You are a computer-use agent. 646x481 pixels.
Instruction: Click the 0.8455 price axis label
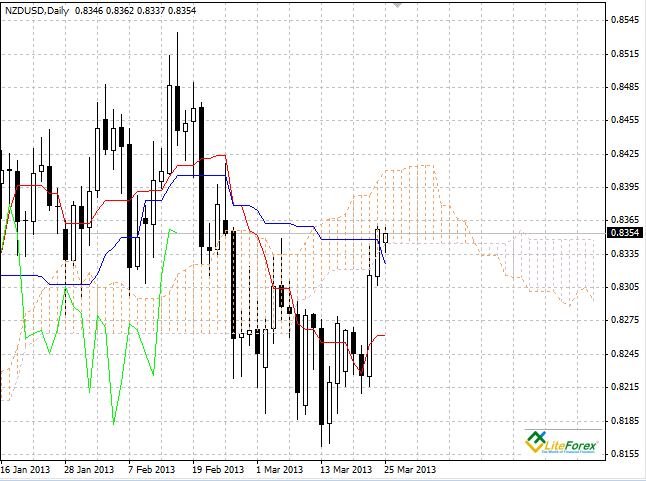point(625,120)
